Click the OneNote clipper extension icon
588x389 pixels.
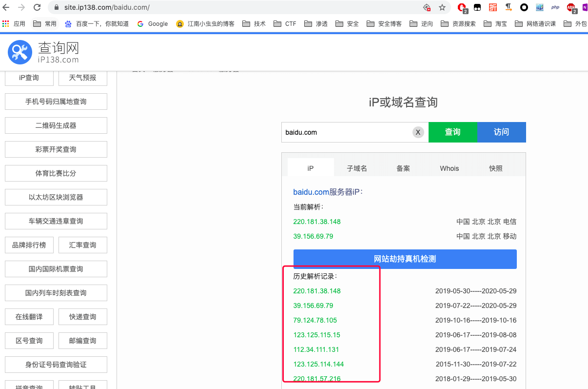pos(585,7)
